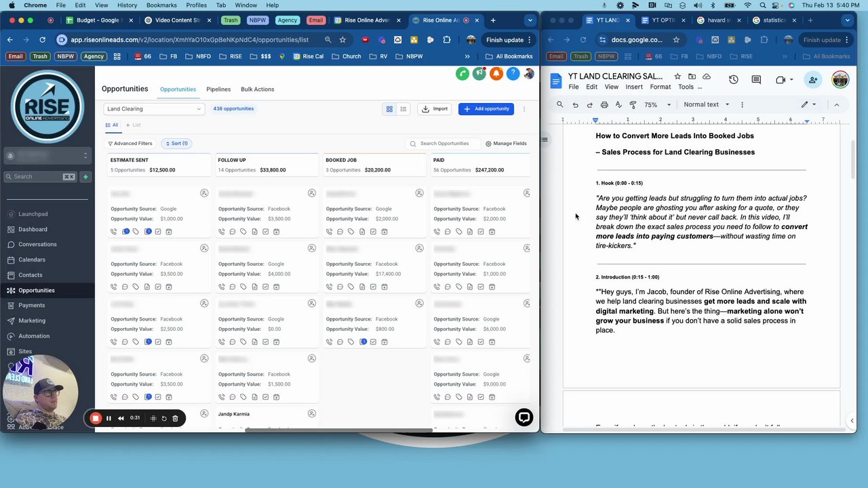This screenshot has height=488, width=868.
Task: Pause the screen recording
Action: (108, 418)
